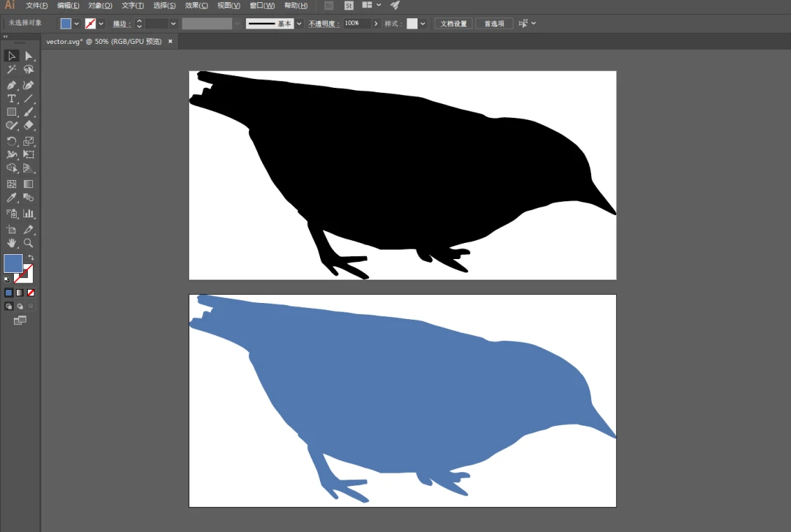Expand the align-to selection options arrow

click(534, 23)
